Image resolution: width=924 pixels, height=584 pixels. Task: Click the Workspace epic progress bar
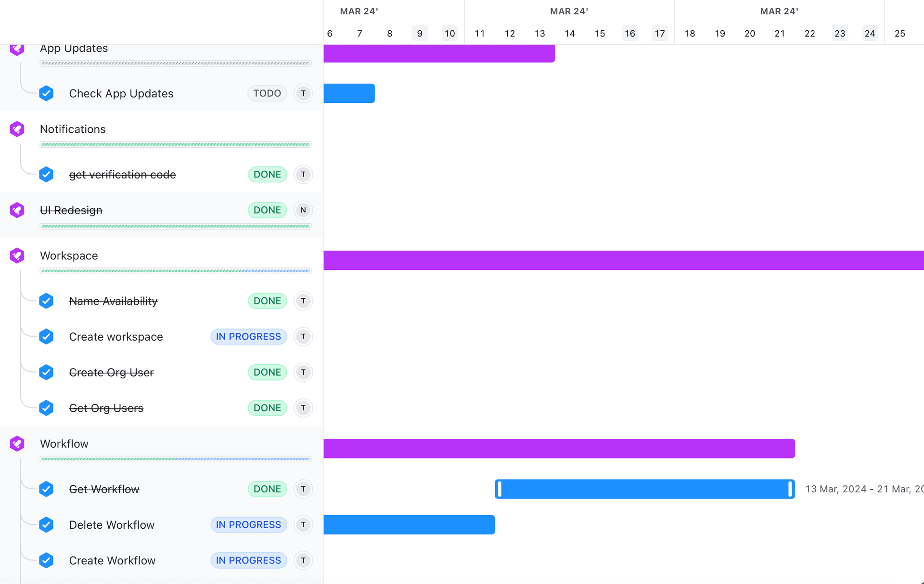coord(176,271)
